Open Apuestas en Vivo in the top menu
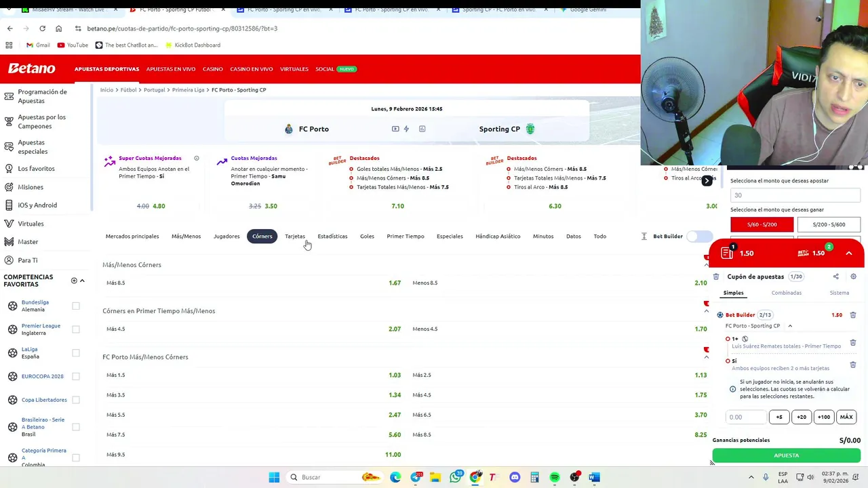The image size is (868, 488). [171, 69]
